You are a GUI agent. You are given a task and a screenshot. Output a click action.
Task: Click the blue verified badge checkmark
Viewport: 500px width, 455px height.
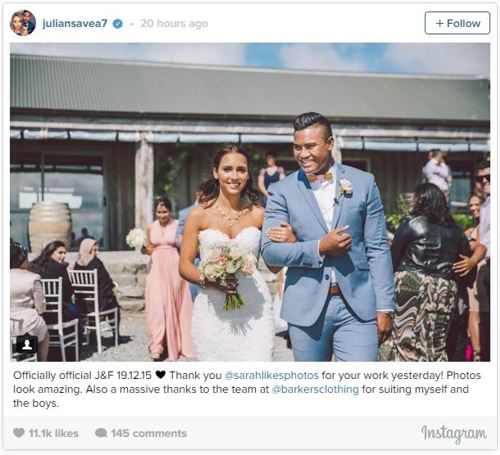pyautogui.click(x=118, y=23)
